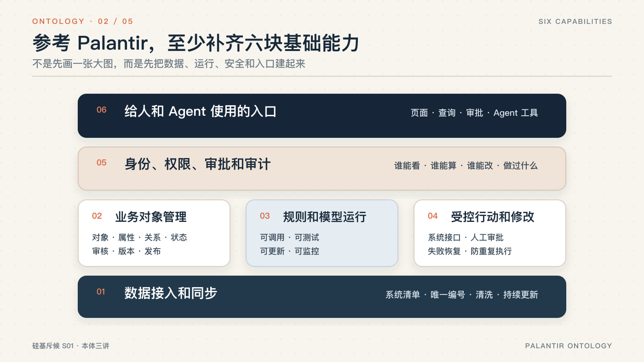The image size is (644, 362).
Task: Select the '给人和 Agent 使用的入口' card
Action: point(322,116)
